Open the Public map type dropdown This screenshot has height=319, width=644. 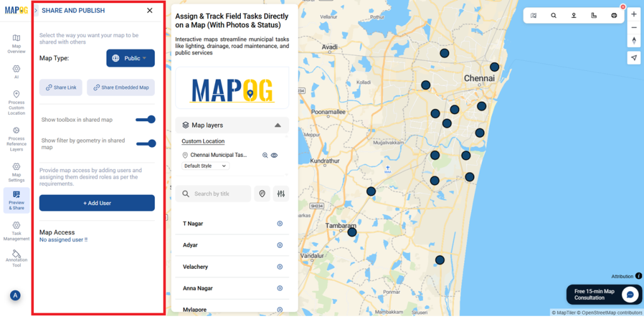pos(130,58)
